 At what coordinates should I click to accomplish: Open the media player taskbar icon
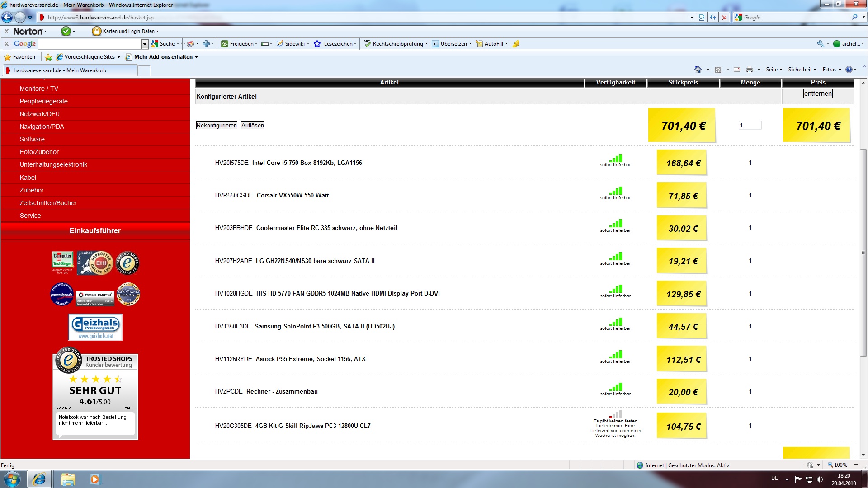[95, 479]
